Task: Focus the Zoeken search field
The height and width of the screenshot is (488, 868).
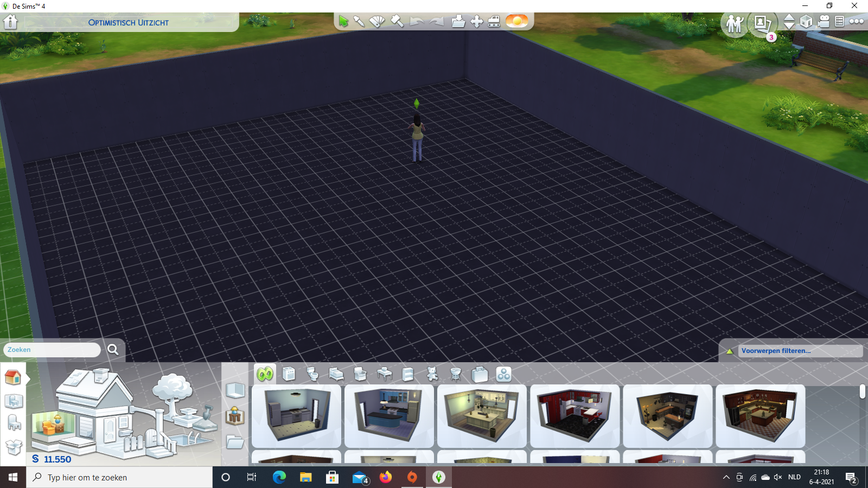Action: pyautogui.click(x=52, y=350)
